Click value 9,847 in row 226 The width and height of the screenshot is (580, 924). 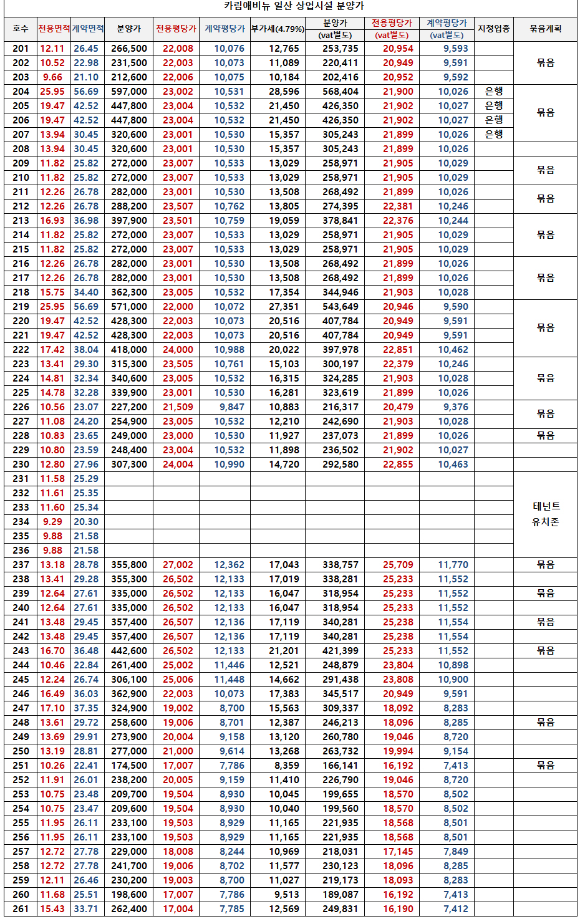pyautogui.click(x=232, y=407)
